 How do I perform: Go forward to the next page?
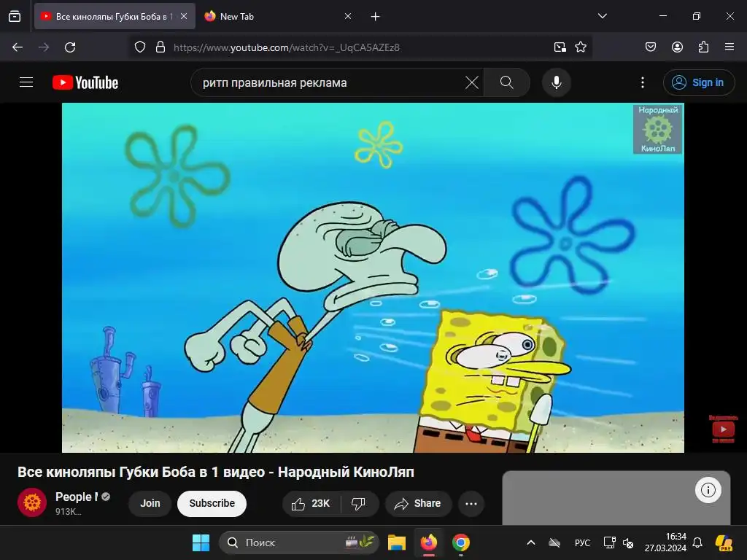click(x=44, y=47)
